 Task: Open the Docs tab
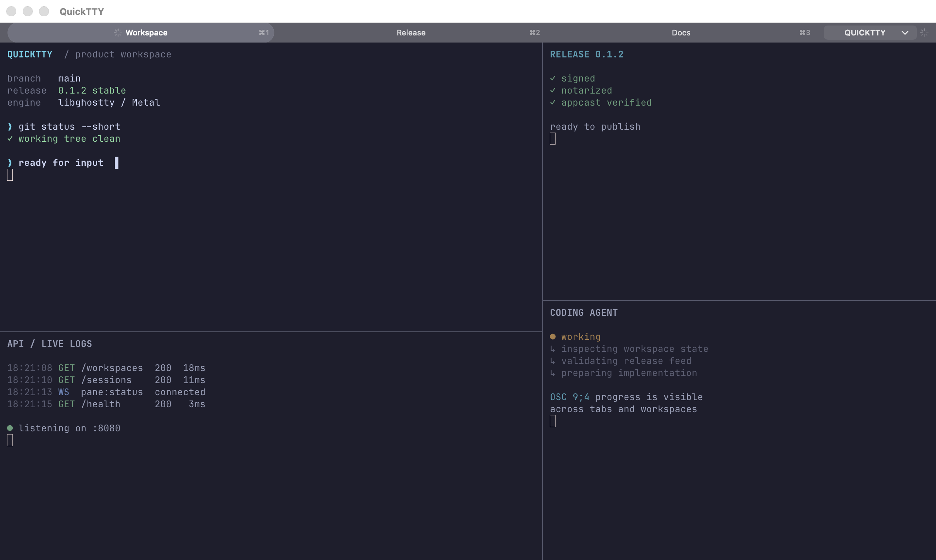tap(681, 33)
